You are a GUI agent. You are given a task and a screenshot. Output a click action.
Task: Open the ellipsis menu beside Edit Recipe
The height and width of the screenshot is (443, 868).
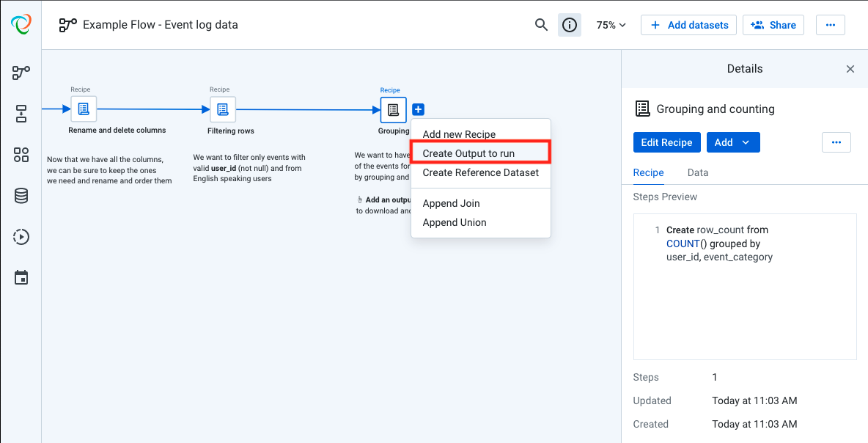tap(836, 142)
